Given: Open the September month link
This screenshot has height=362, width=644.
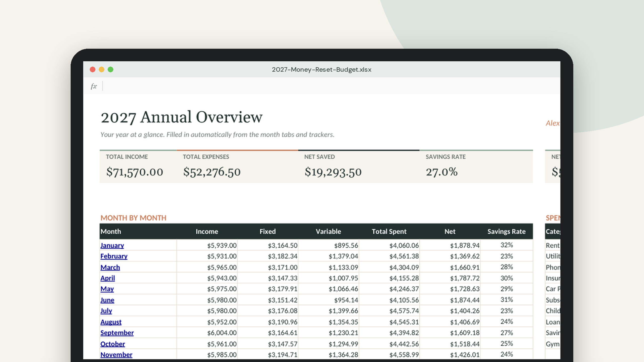Looking at the screenshot, I should (x=117, y=333).
